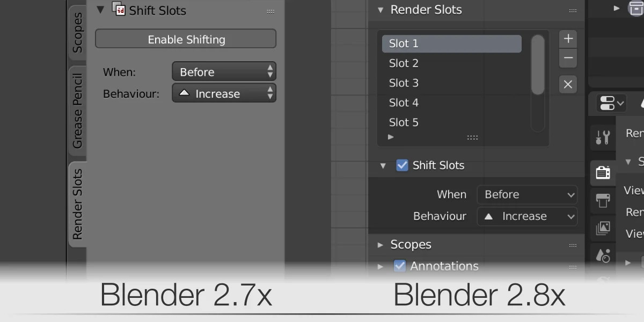Open the Behaviour dropdown showing Increase
Screen dimensions: 644x322
(x=527, y=216)
